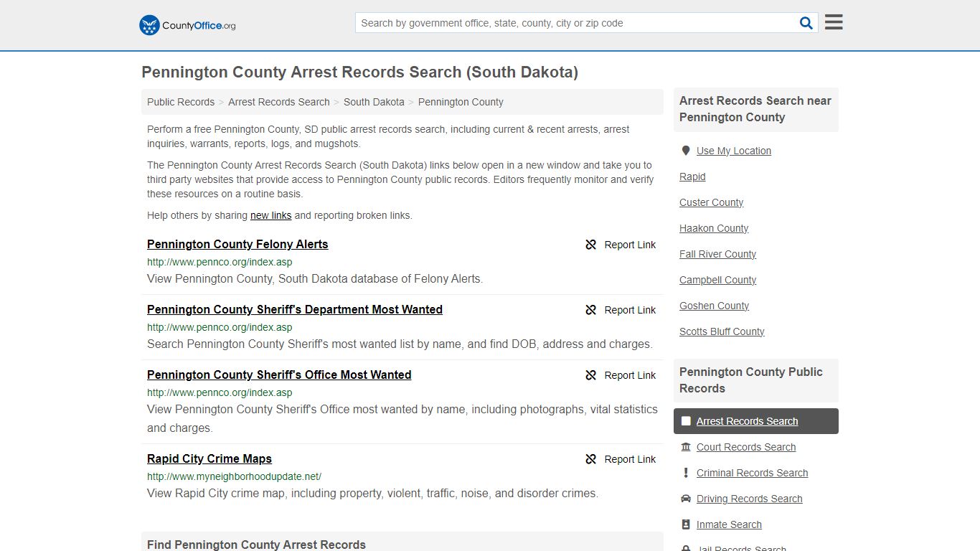
Task: Click 'Arrest Records Search near Pennington County' heading
Action: point(755,109)
